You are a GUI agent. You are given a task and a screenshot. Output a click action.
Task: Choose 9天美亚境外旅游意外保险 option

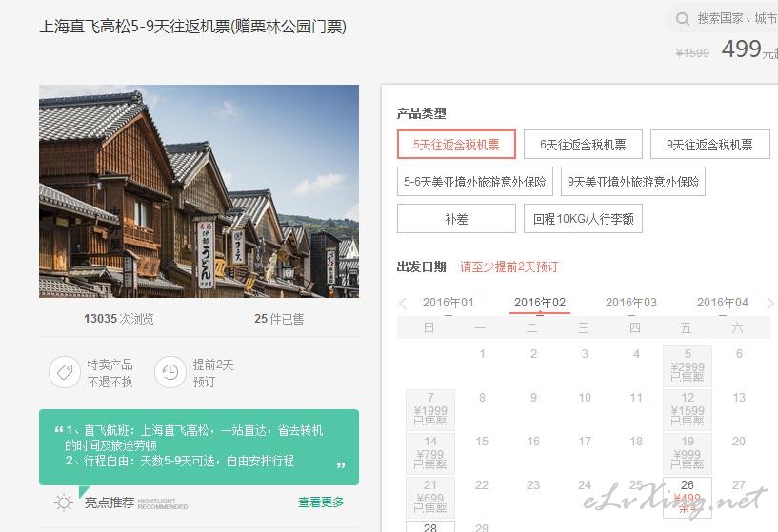coord(633,182)
